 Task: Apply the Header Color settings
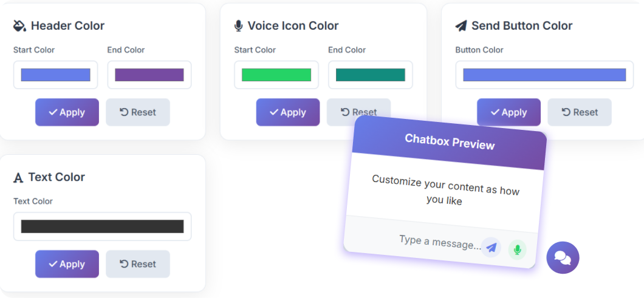pos(67,112)
